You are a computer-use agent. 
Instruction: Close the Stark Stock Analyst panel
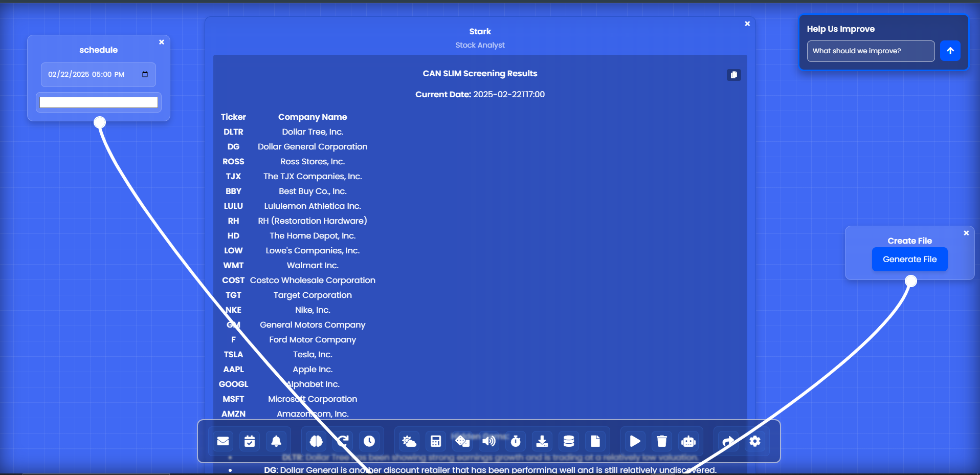pyautogui.click(x=747, y=24)
